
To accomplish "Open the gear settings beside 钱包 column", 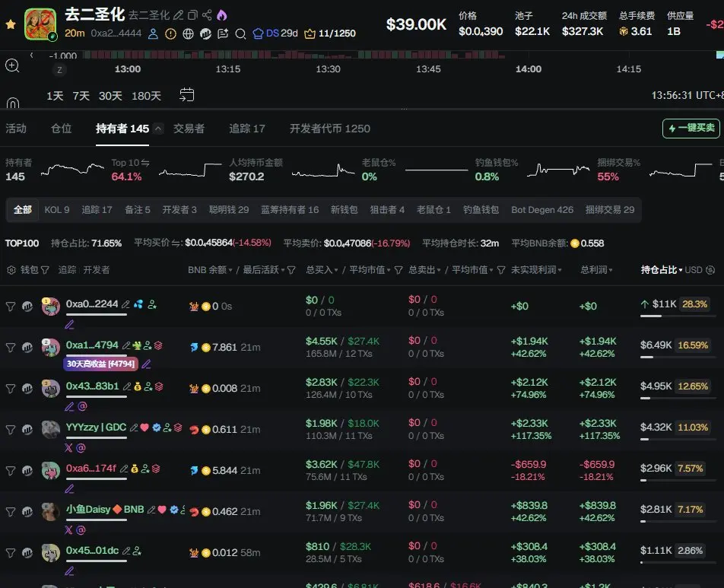I will click(11, 270).
